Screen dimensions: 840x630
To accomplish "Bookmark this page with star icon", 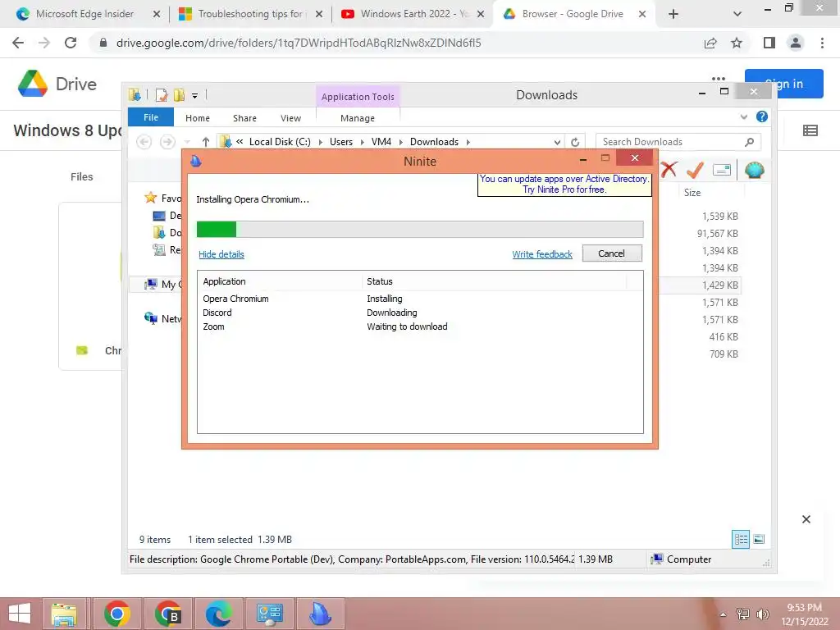I will pos(737,43).
